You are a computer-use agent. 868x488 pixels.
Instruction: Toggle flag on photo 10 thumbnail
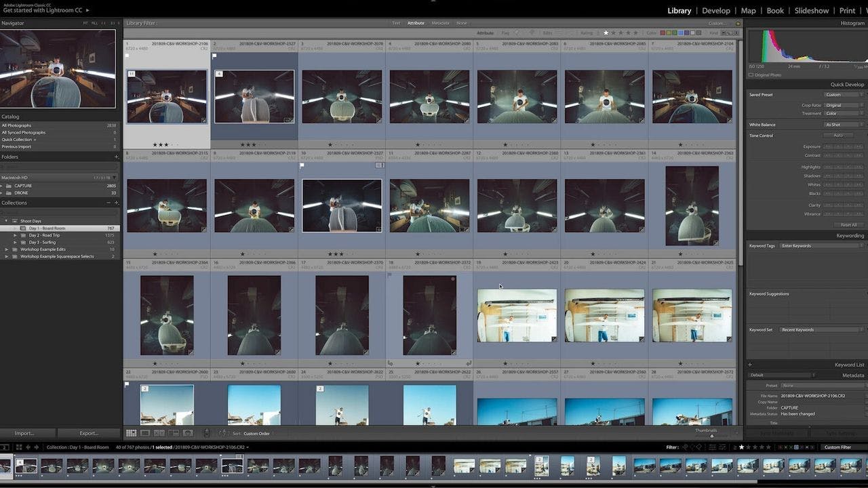click(302, 165)
